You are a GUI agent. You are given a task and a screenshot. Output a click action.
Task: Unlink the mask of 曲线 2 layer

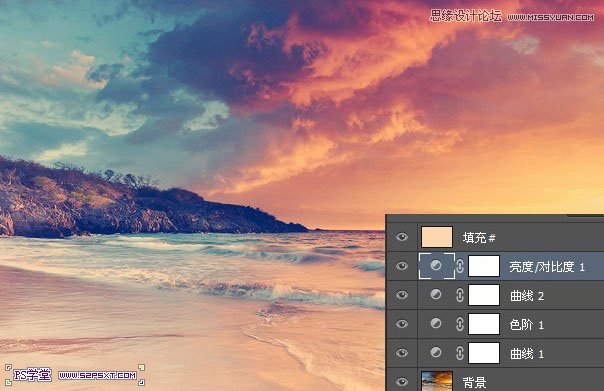tap(460, 295)
